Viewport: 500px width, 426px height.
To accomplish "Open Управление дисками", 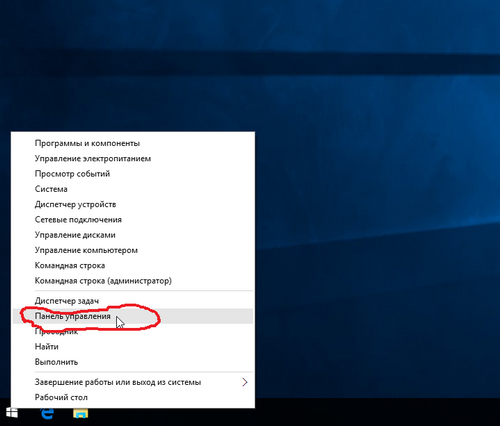I will [x=133, y=235].
